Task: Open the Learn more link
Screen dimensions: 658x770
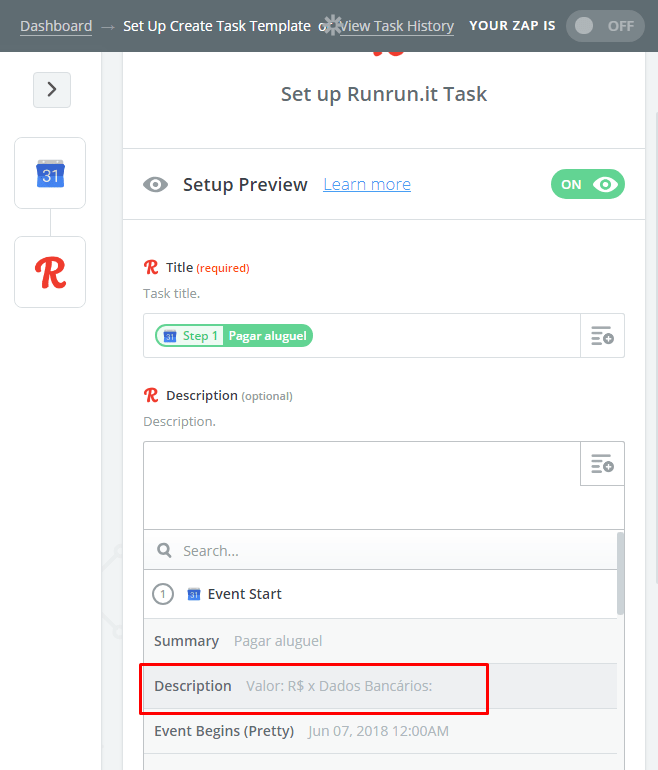Action: click(367, 184)
